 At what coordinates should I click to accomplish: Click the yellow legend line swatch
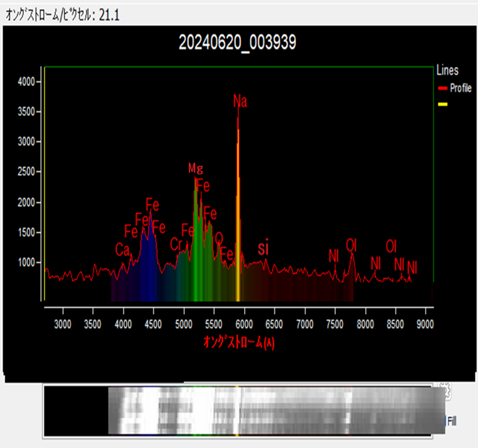click(x=441, y=104)
